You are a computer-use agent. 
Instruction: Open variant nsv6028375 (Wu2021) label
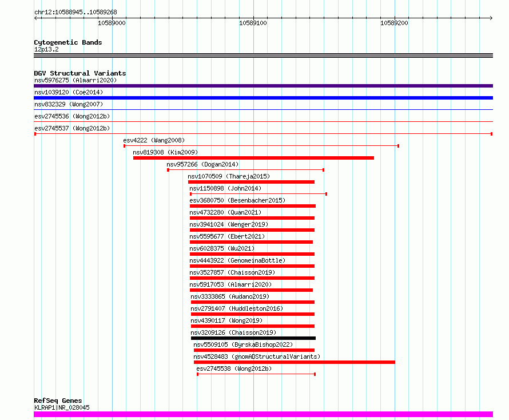tap(222, 248)
